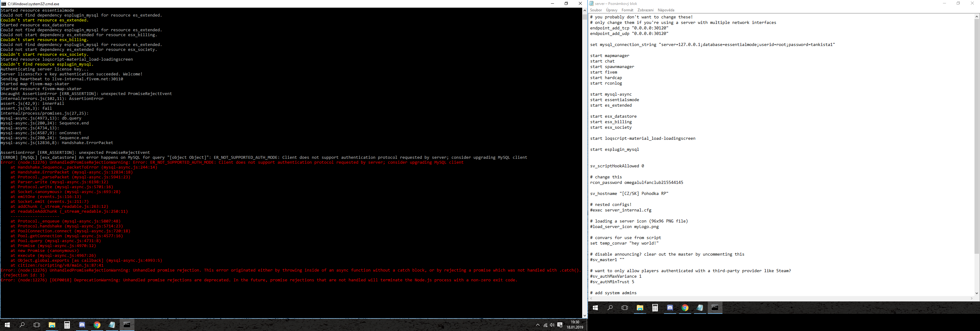Expand hidden icons with the tray chevron
Screen dimensions: 980x331
pyautogui.click(x=538, y=325)
